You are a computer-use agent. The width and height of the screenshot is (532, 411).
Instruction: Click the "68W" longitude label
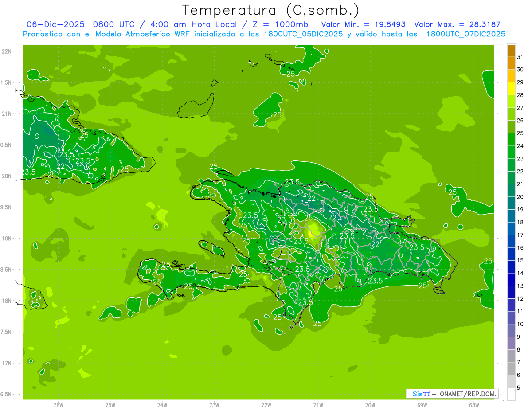(x=474, y=405)
